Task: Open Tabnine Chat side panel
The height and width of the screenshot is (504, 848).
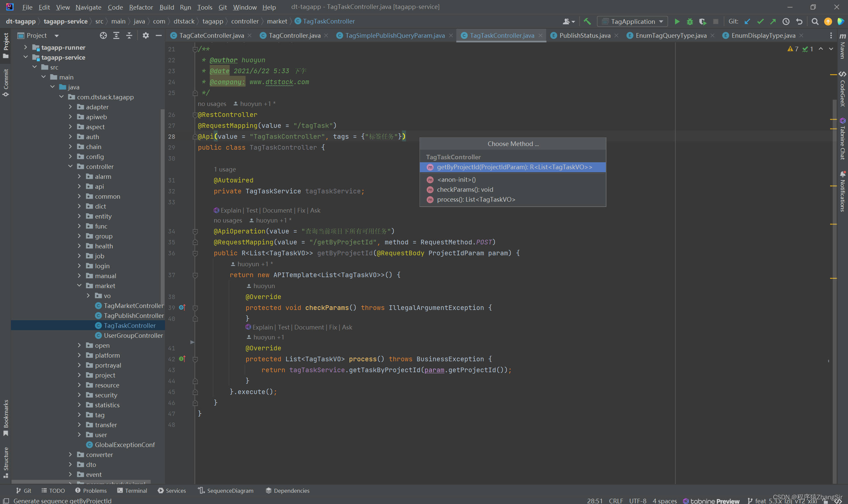Action: tap(843, 138)
